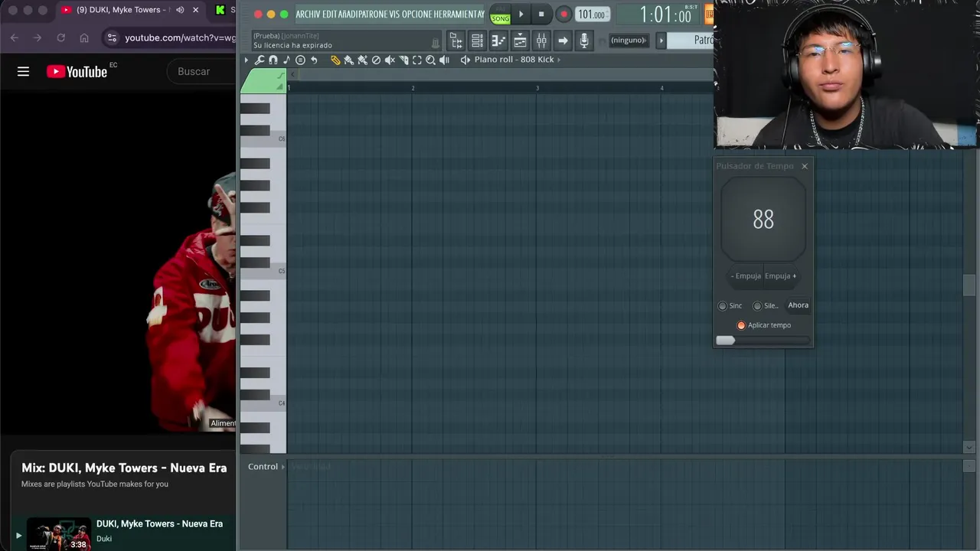Click the 1:01:00 time display

(x=665, y=15)
